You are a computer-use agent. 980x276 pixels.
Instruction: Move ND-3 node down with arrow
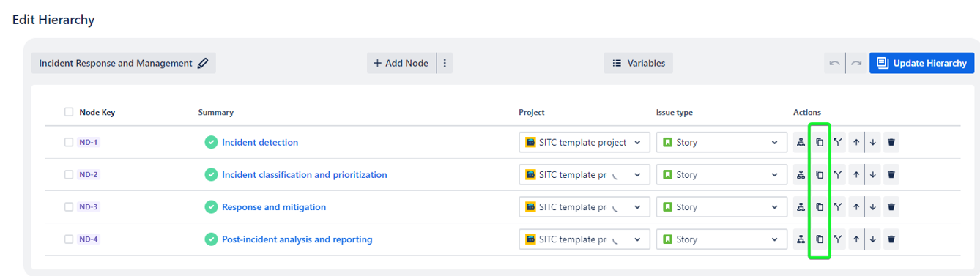873,207
